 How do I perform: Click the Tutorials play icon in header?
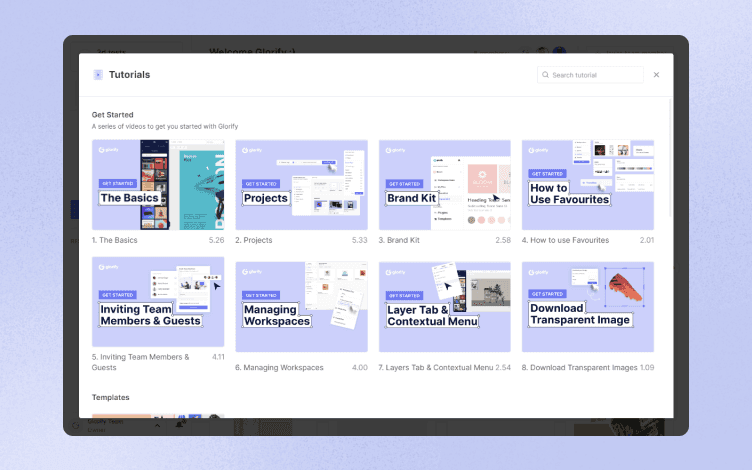[x=98, y=74]
